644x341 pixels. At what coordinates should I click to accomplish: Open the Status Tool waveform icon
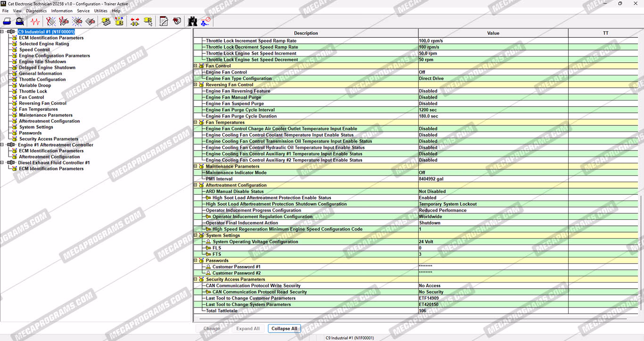point(35,21)
